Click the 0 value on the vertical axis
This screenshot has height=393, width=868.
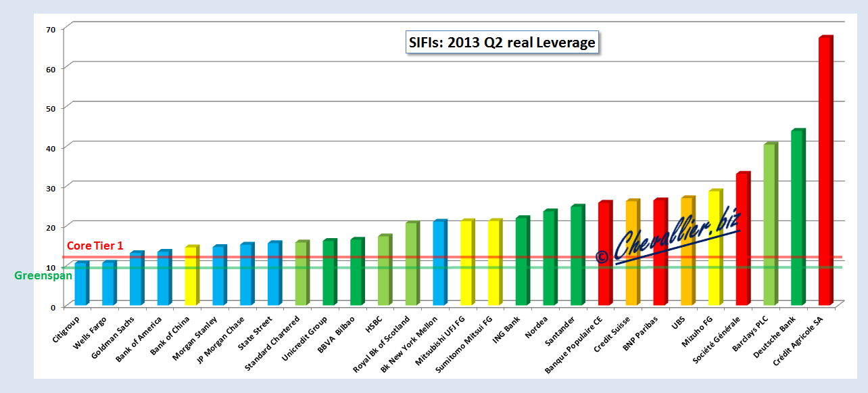tap(53, 306)
